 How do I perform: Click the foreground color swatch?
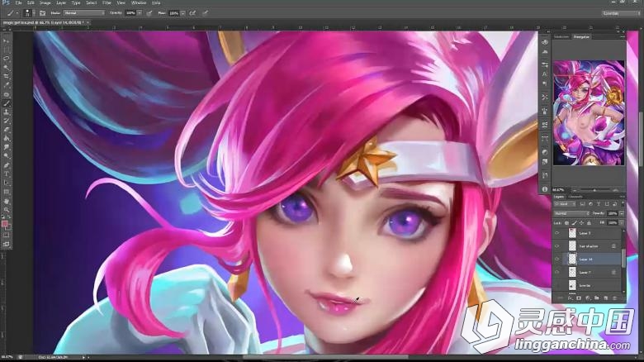(4, 223)
